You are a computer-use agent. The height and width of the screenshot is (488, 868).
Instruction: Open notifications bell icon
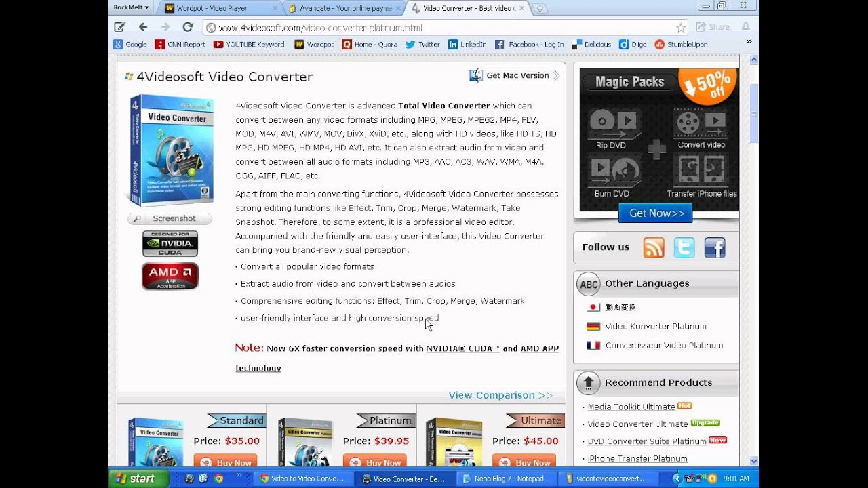(x=746, y=27)
